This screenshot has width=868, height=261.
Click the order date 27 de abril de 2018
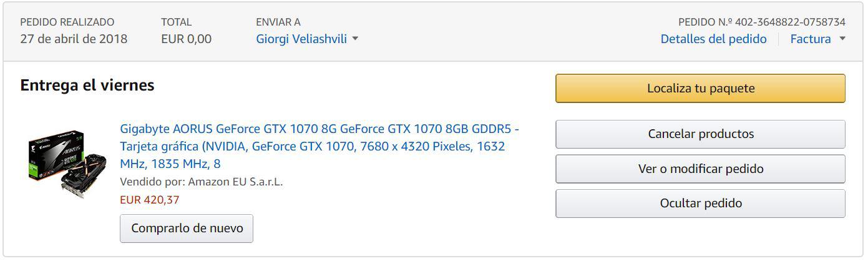pyautogui.click(x=74, y=39)
